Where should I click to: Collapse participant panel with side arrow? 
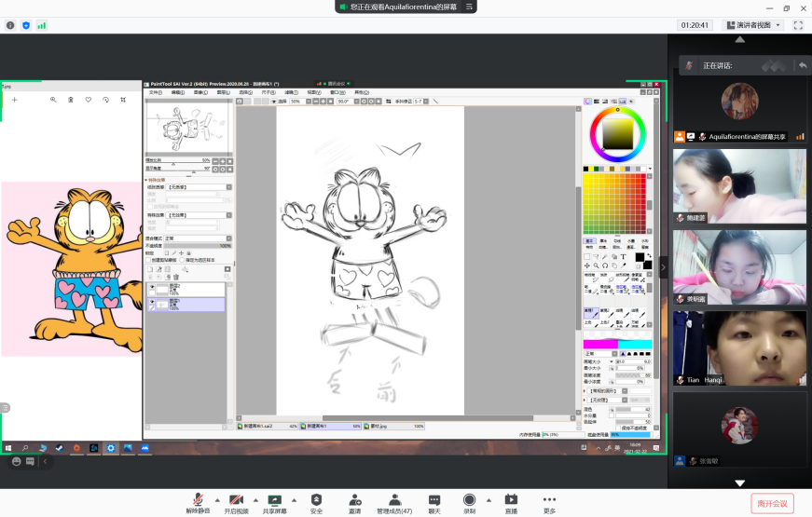tap(663, 267)
